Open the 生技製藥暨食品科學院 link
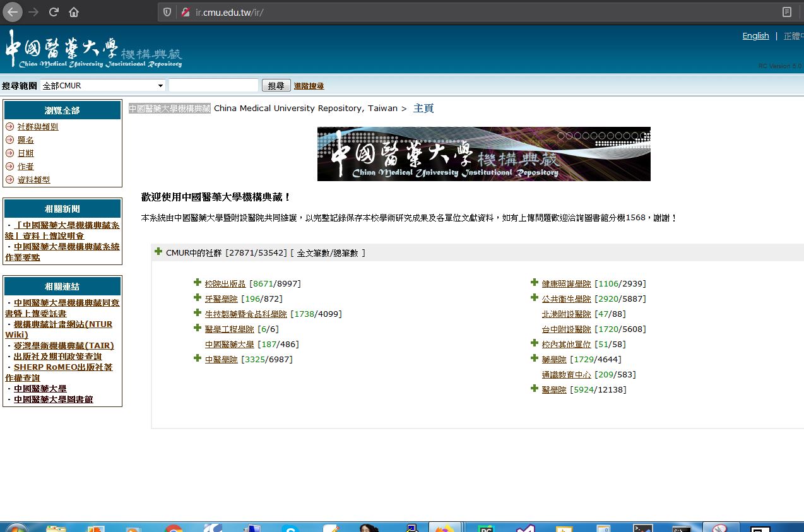The width and height of the screenshot is (804, 532). tap(246, 314)
